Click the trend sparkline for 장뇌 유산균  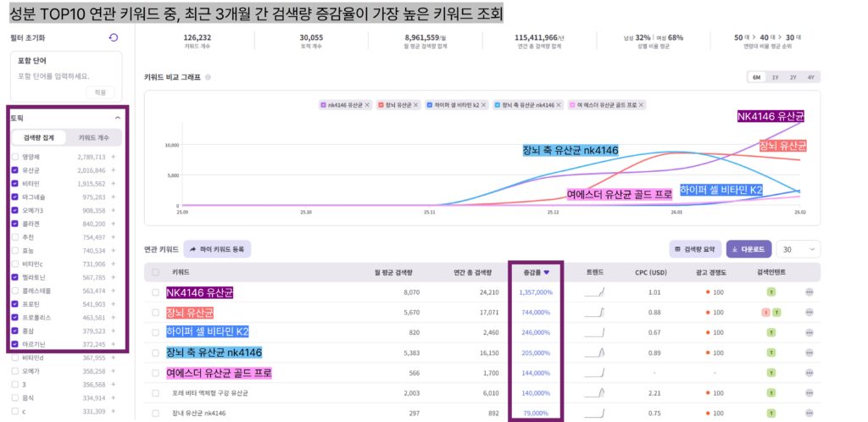[595, 312]
